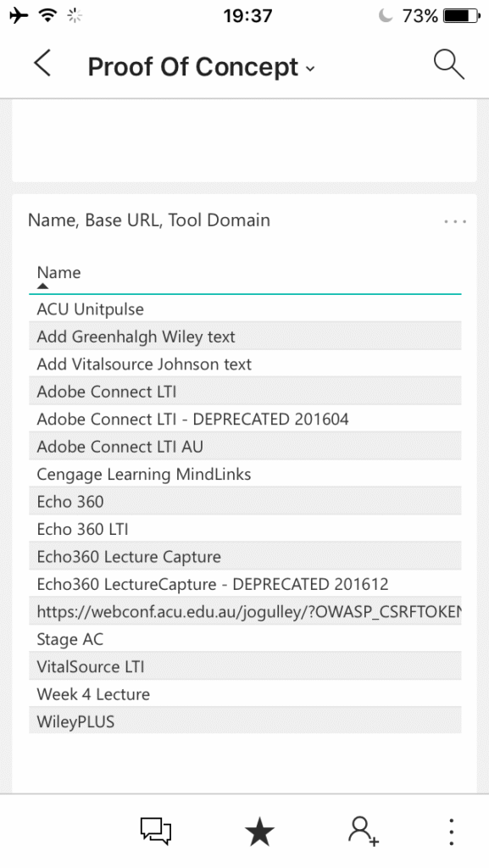489x868 pixels.
Task: Tap Name, Base URL, Tool Domain title
Action: [149, 220]
